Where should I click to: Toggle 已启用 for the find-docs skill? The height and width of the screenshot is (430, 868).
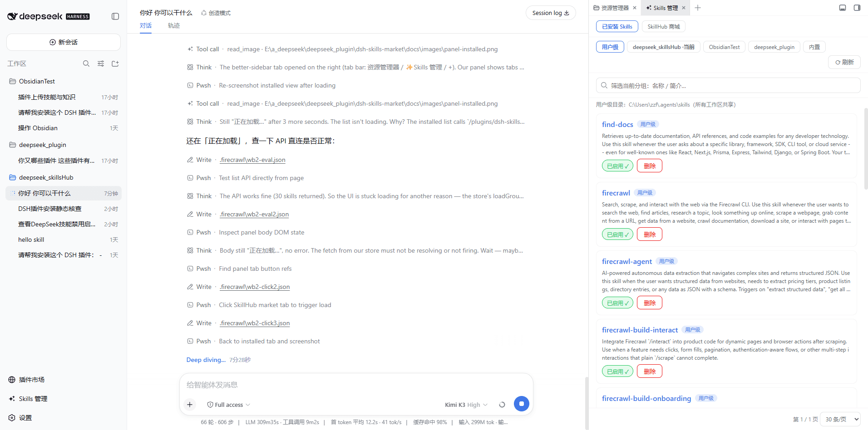pos(617,166)
